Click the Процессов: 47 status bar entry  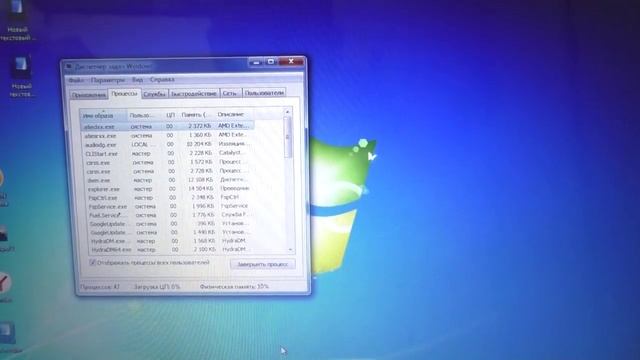tap(100, 287)
